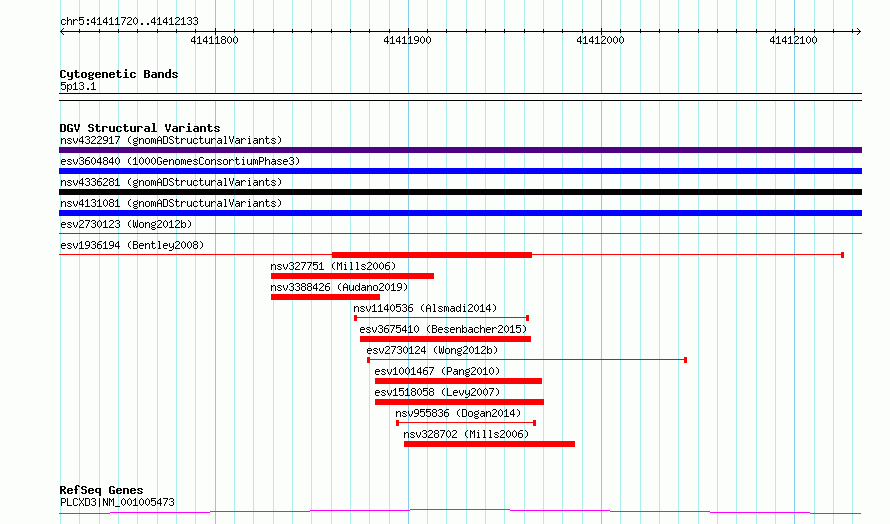Click the nsv3388426 (Audano2019) label

click(339, 287)
